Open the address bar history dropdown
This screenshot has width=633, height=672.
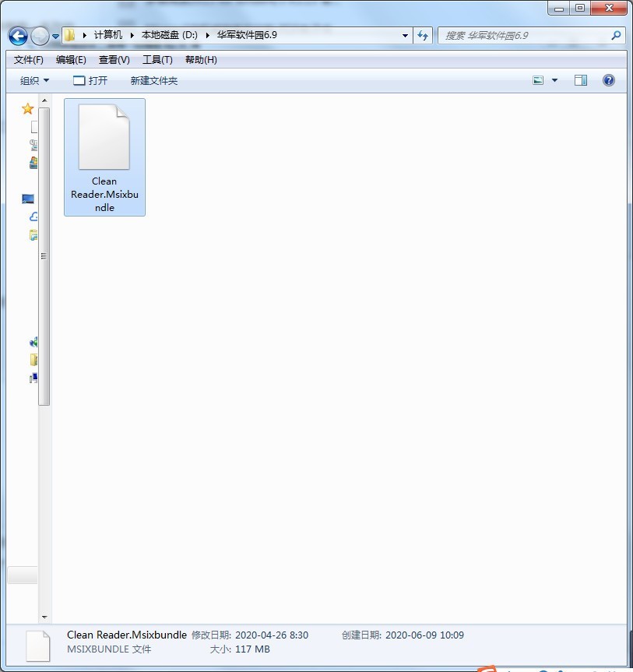[x=405, y=36]
